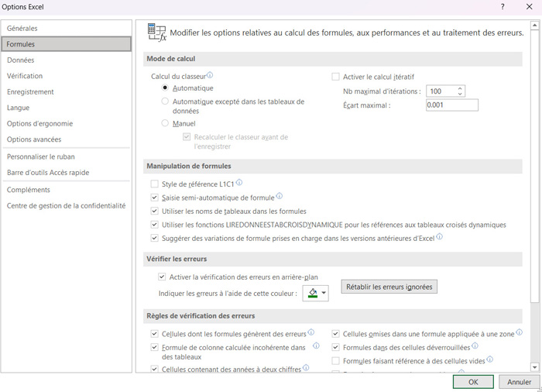Toggle Style de référence L1C1 checkbox
Viewport: 542px width, 392px height.
pos(155,184)
